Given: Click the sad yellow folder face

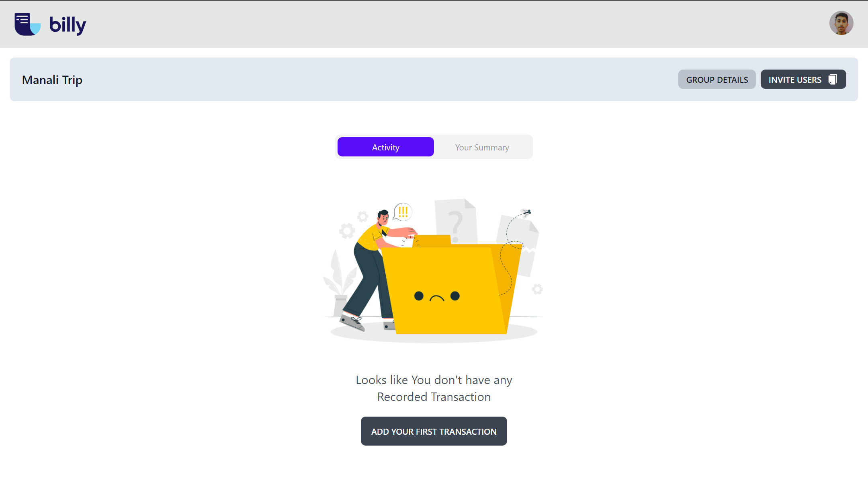Looking at the screenshot, I should pyautogui.click(x=437, y=297).
